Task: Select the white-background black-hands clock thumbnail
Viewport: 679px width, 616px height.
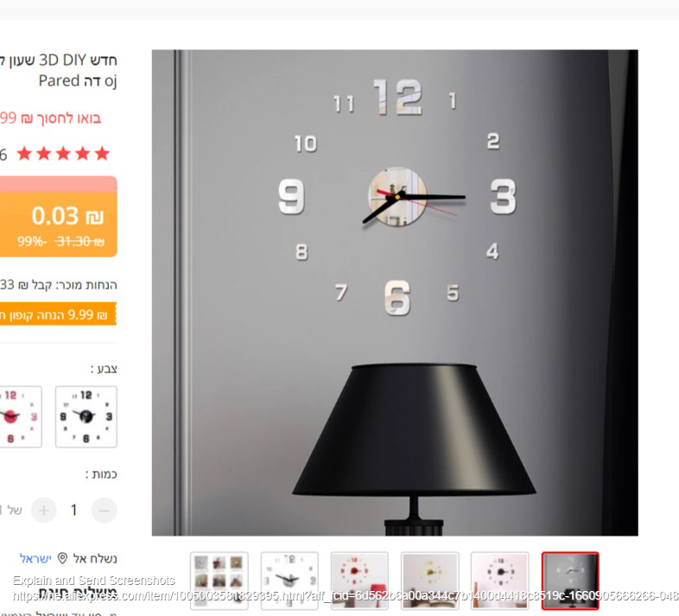Action: 289,581
